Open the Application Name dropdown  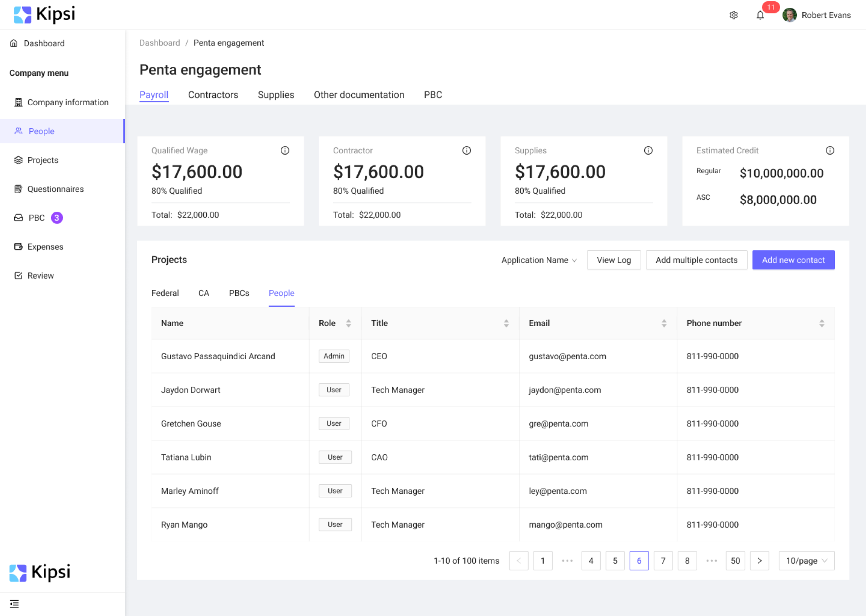(538, 260)
